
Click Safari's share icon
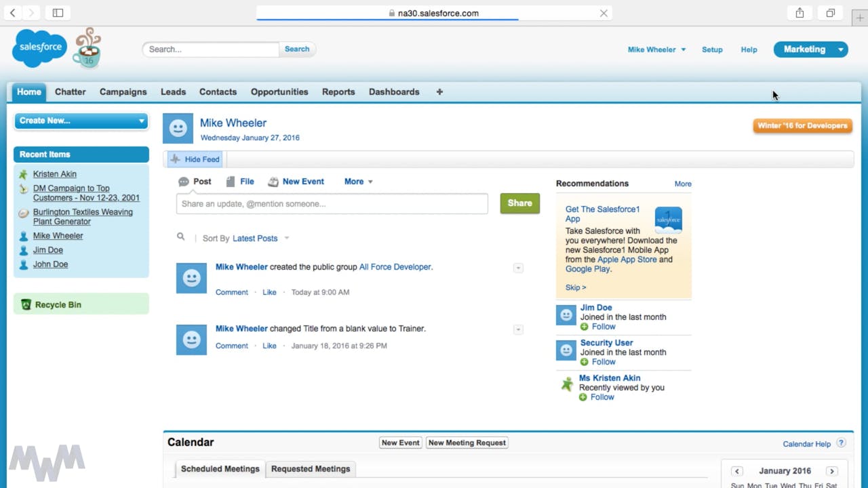pos(800,13)
